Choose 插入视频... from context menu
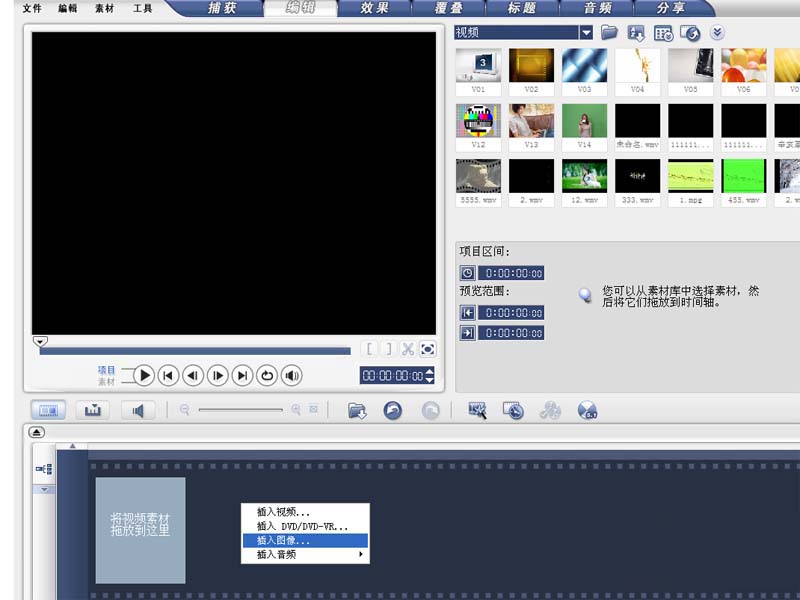The image size is (800, 600). [305, 512]
